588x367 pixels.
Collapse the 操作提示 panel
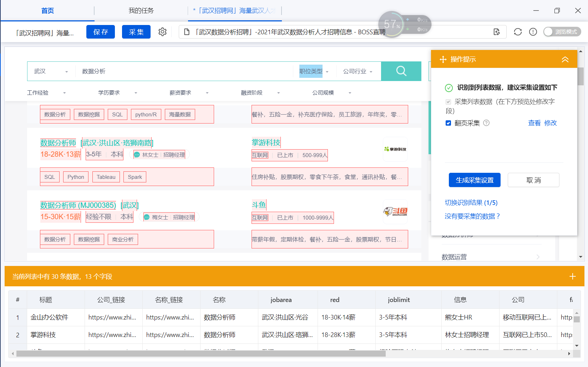point(565,59)
